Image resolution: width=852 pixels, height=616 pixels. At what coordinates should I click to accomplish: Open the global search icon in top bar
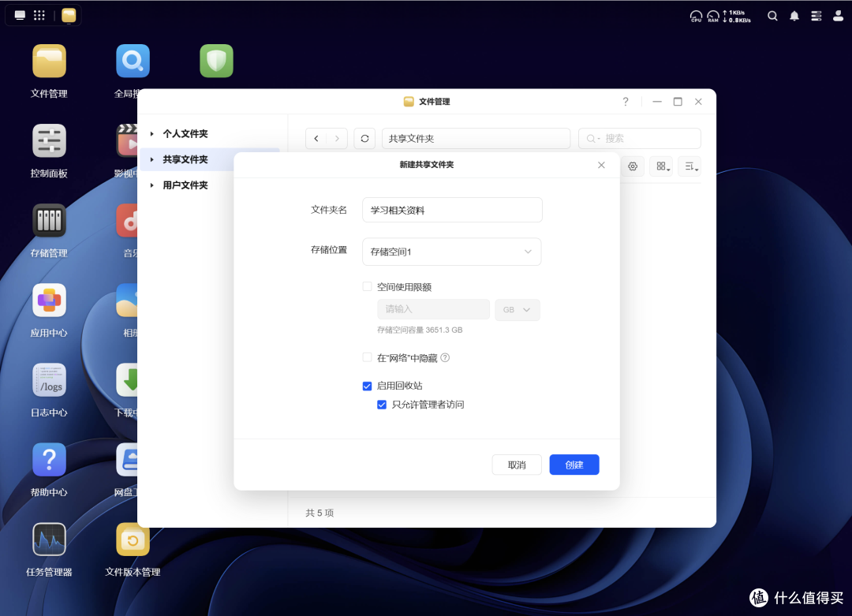point(772,16)
